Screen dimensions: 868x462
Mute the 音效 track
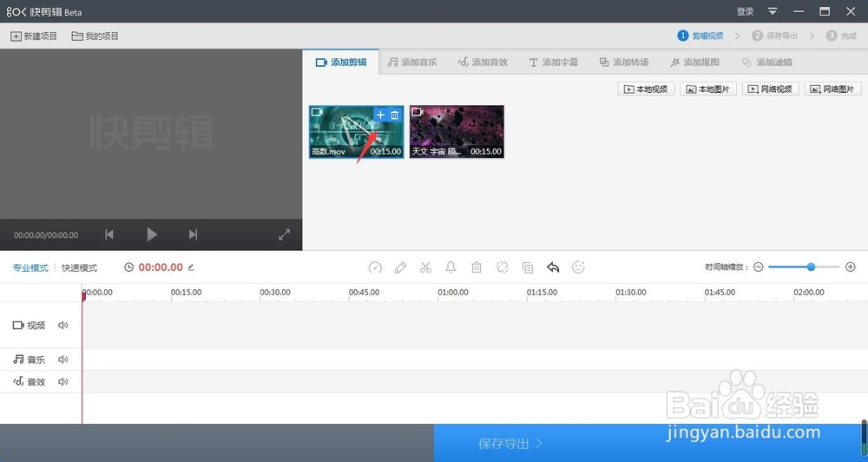click(63, 382)
